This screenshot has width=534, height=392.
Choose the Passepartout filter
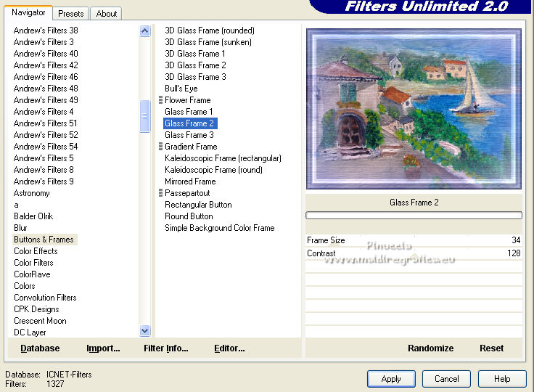tap(187, 193)
